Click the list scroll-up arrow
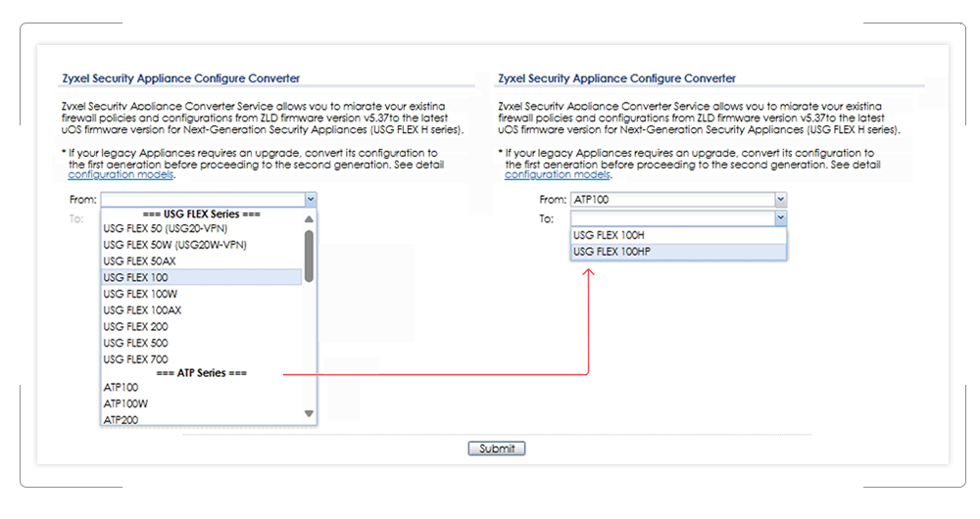 [x=309, y=219]
